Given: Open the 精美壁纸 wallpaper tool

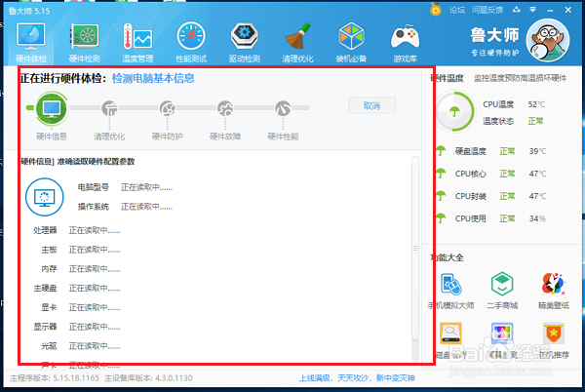Looking at the screenshot, I should pyautogui.click(x=553, y=292).
